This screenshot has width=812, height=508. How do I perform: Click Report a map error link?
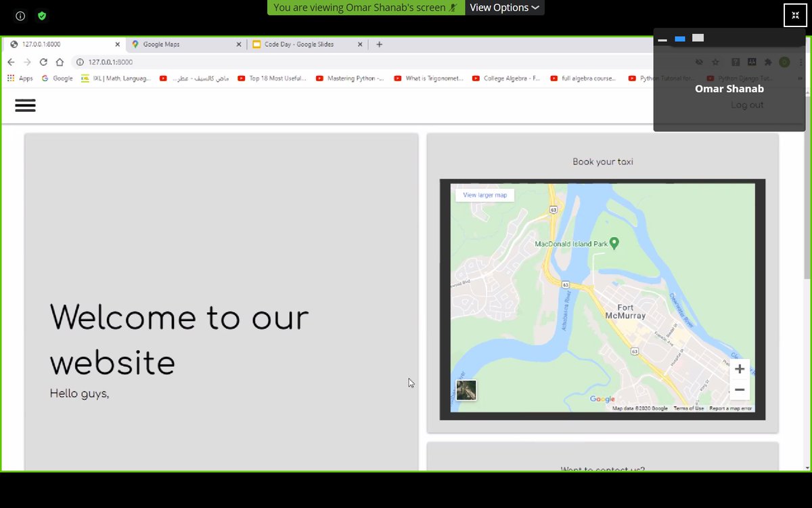click(x=731, y=408)
